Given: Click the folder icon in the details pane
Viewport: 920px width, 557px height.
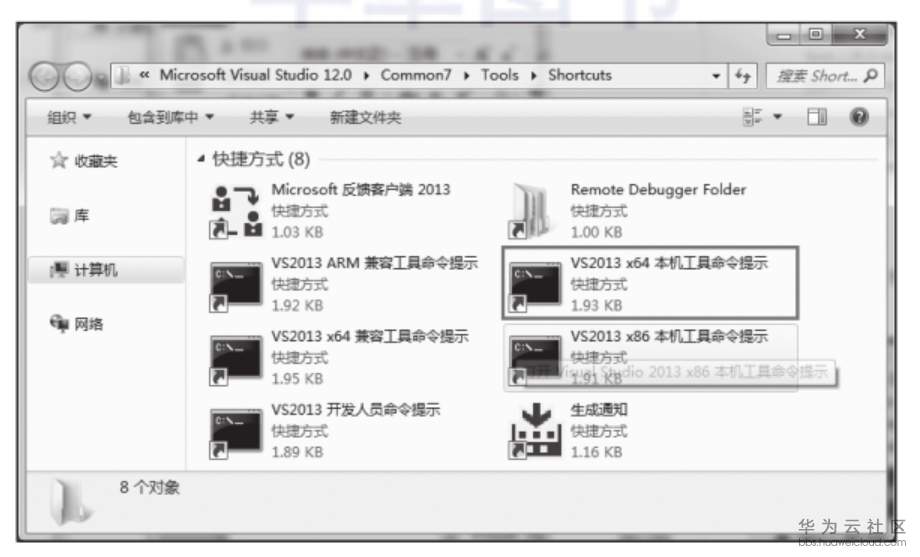Looking at the screenshot, I should (70, 502).
